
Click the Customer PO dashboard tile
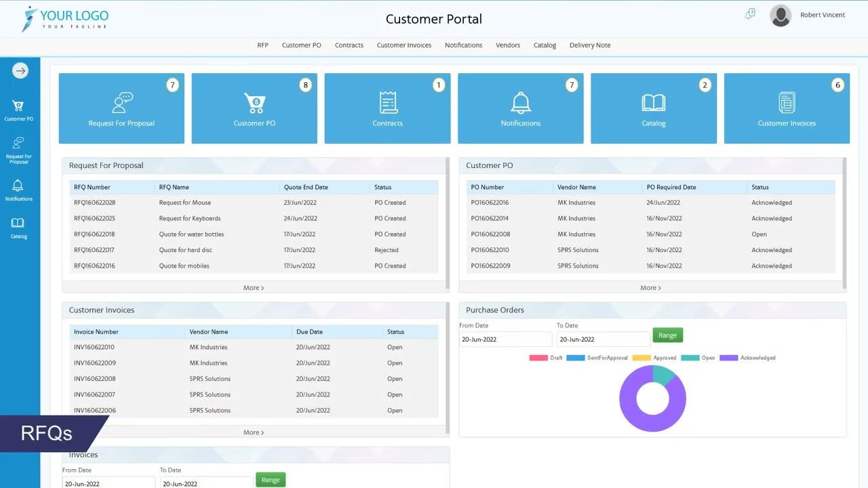[x=254, y=108]
